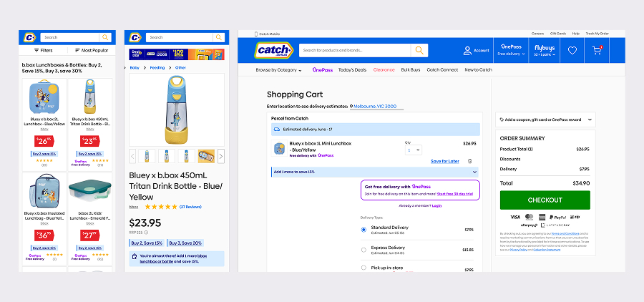Click the Latitude Pay logo
This screenshot has width=644, height=302.
(555, 225)
